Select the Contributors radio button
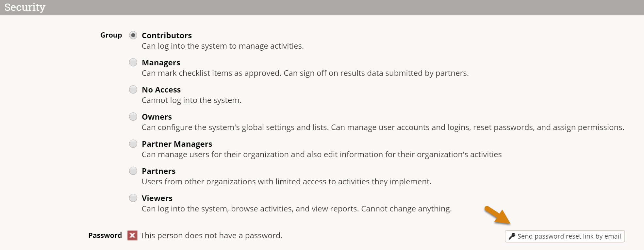This screenshot has height=250, width=644. tap(133, 35)
